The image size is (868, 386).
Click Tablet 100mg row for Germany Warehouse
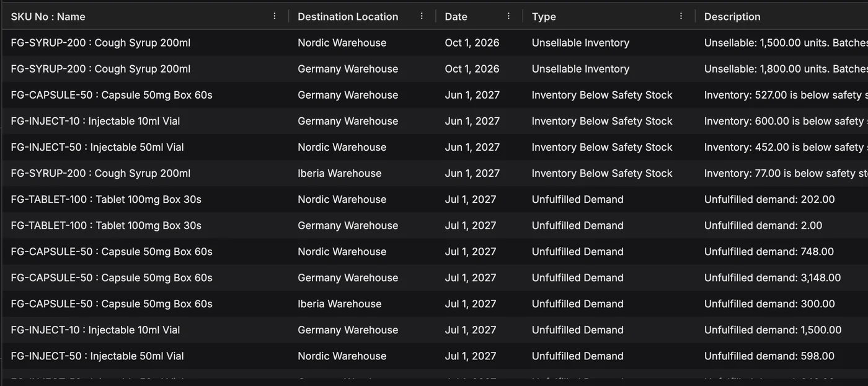point(434,225)
